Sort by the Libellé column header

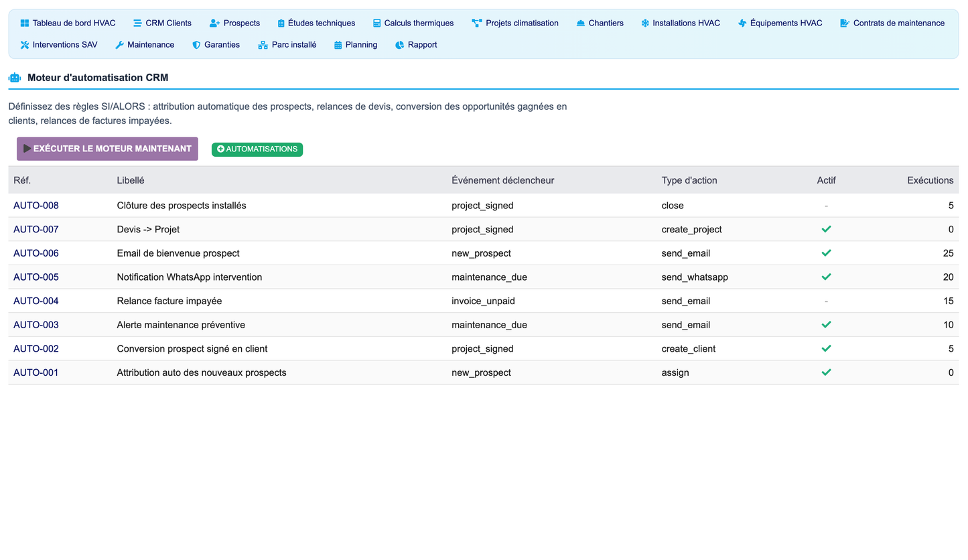131,180
